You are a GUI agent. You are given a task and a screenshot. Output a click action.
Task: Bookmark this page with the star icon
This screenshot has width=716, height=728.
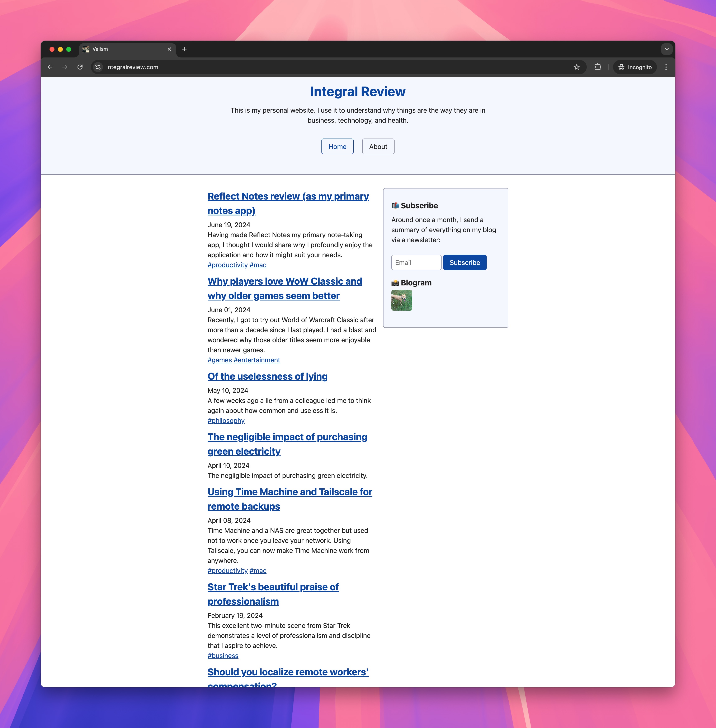pos(576,67)
